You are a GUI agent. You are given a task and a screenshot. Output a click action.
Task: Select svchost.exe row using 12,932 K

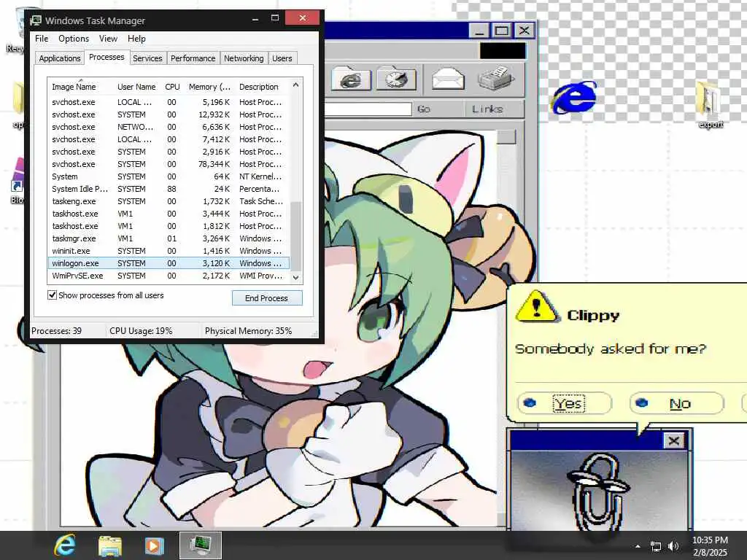click(169, 114)
